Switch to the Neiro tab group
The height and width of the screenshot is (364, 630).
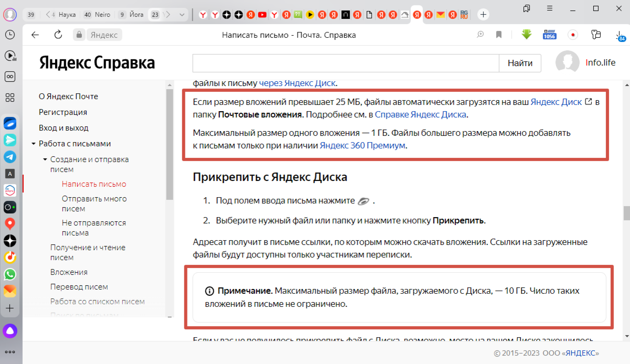tap(97, 15)
